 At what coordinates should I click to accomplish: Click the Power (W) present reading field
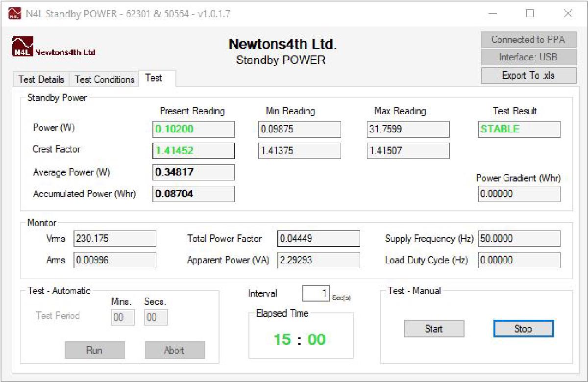pyautogui.click(x=193, y=129)
